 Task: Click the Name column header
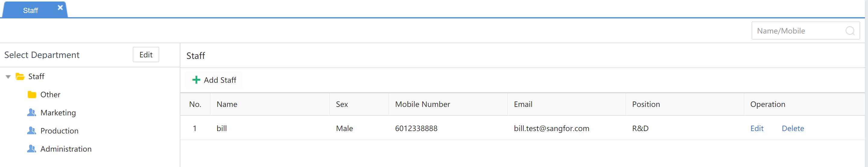pyautogui.click(x=227, y=104)
